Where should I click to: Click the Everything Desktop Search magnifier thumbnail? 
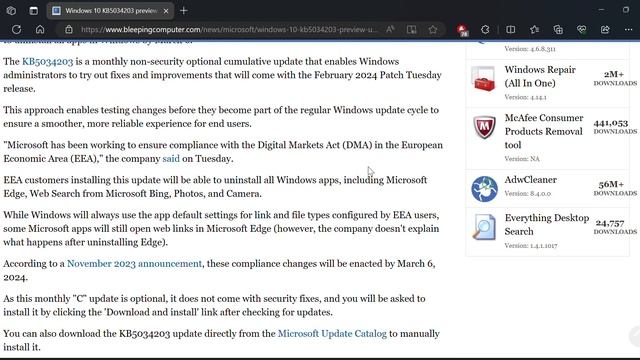pos(484,227)
